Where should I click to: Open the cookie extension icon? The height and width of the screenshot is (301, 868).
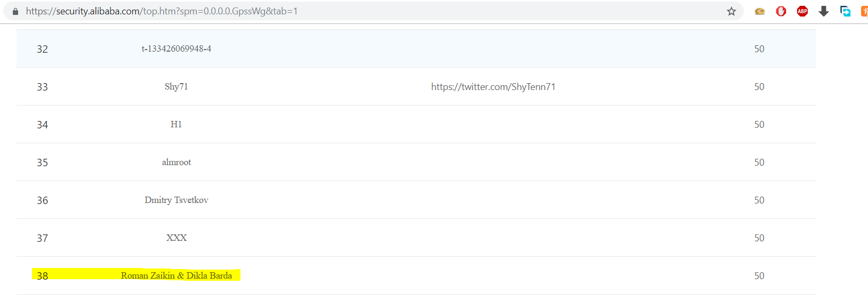pos(760,11)
